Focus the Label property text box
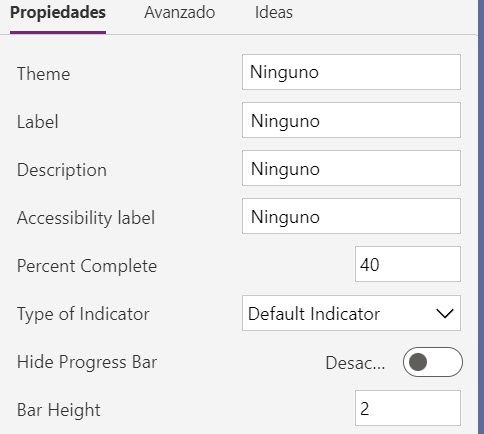The image size is (484, 434). pos(351,120)
